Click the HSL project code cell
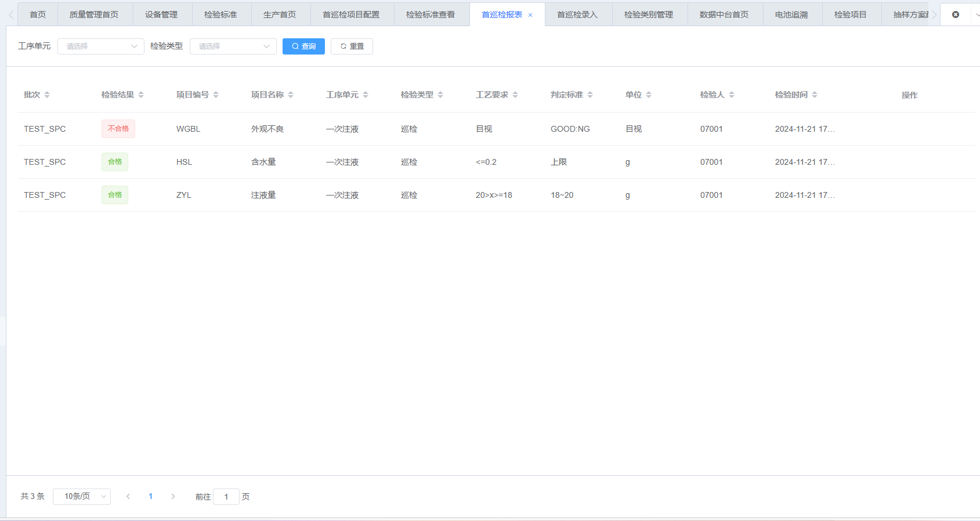 pos(184,162)
